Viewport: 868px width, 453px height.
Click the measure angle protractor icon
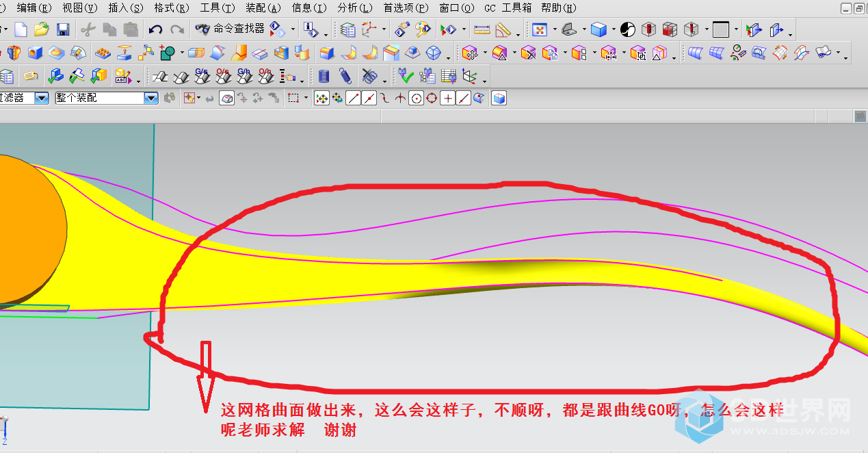pyautogui.click(x=503, y=29)
